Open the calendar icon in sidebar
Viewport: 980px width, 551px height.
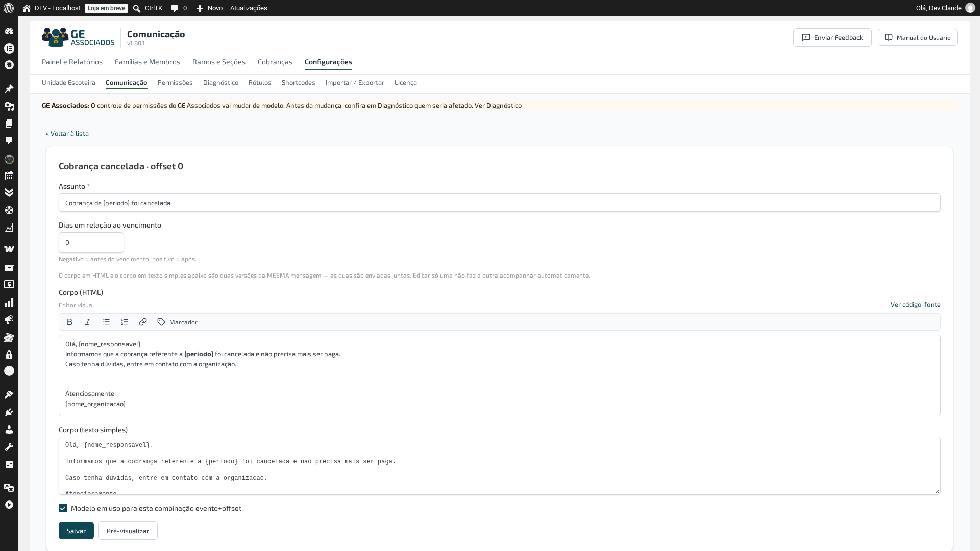pos(9,176)
